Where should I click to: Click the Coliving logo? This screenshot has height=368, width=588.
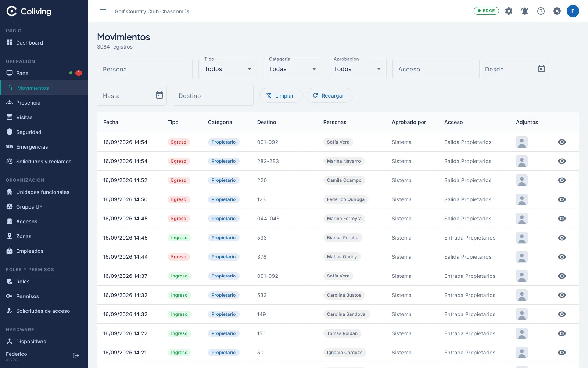click(29, 11)
